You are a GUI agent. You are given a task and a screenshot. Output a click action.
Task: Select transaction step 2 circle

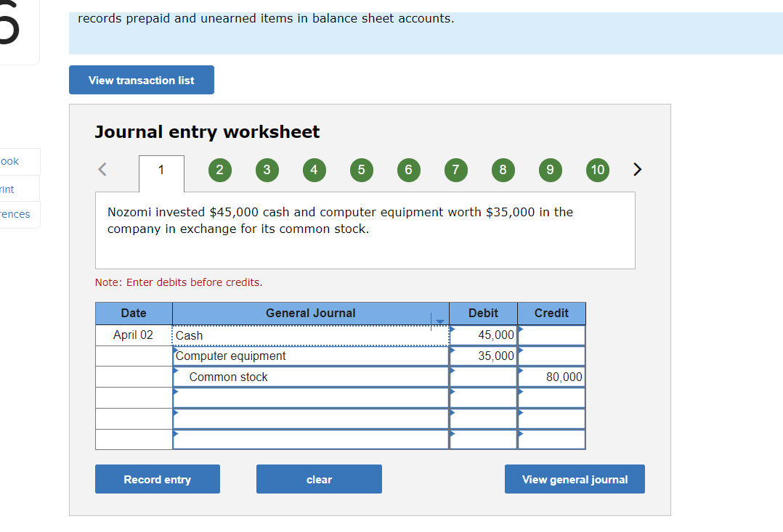tap(219, 170)
